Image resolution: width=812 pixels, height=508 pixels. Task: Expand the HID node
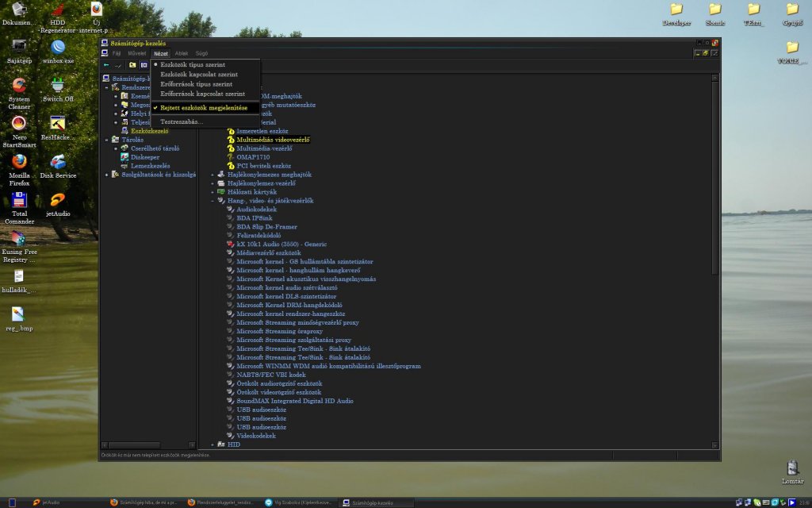tap(213, 444)
